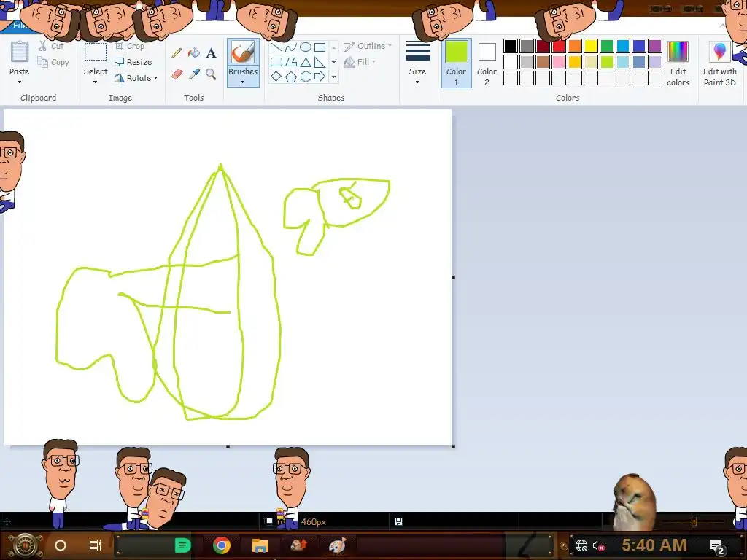Open Cortana circle on taskbar
This screenshot has width=747, height=560.
[x=61, y=545]
